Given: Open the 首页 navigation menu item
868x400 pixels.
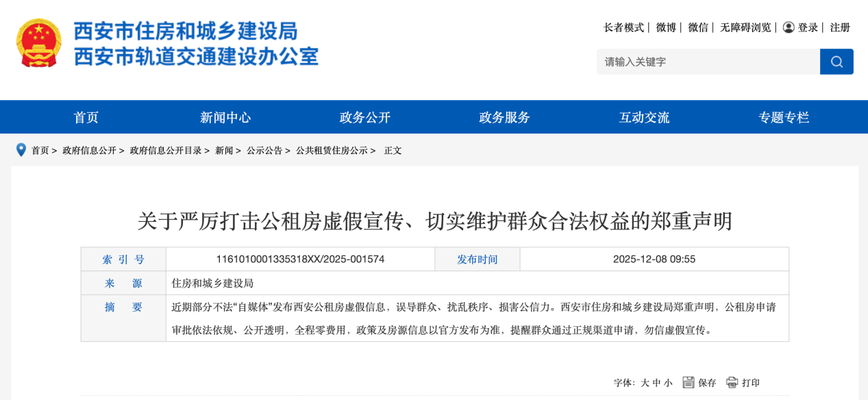Looking at the screenshot, I should [x=86, y=117].
